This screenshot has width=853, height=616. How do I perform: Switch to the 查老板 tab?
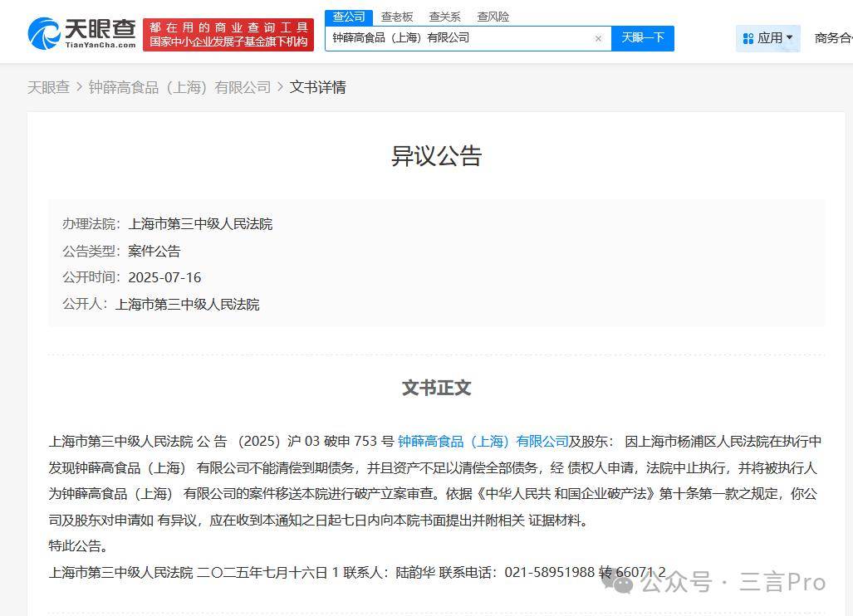[x=396, y=17]
